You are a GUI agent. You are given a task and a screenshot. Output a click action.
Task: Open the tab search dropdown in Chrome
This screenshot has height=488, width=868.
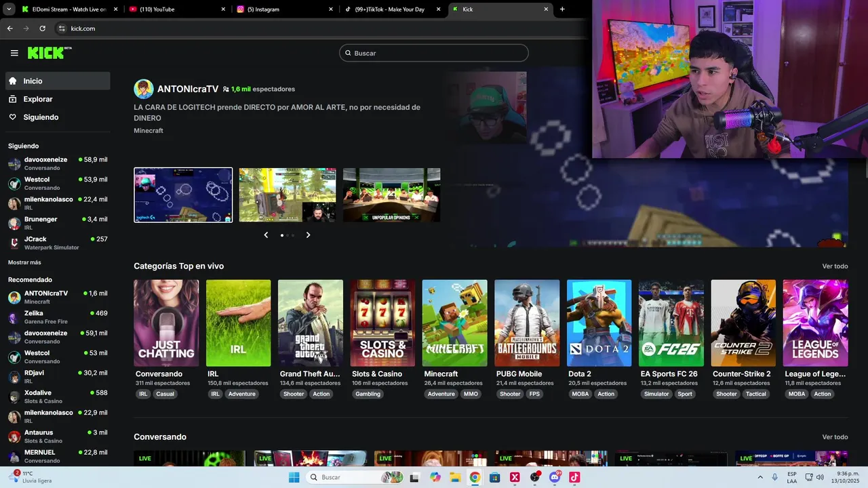pyautogui.click(x=9, y=9)
